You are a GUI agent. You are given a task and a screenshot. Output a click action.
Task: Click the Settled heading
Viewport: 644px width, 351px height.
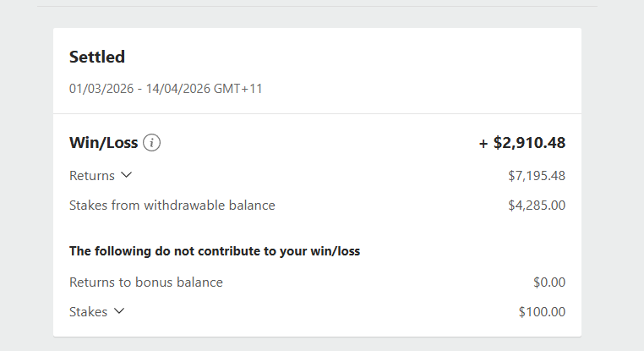(97, 57)
